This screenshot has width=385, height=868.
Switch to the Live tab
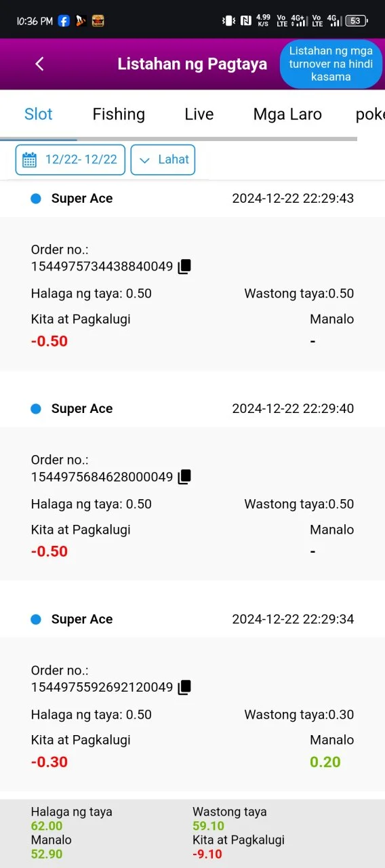click(x=199, y=114)
